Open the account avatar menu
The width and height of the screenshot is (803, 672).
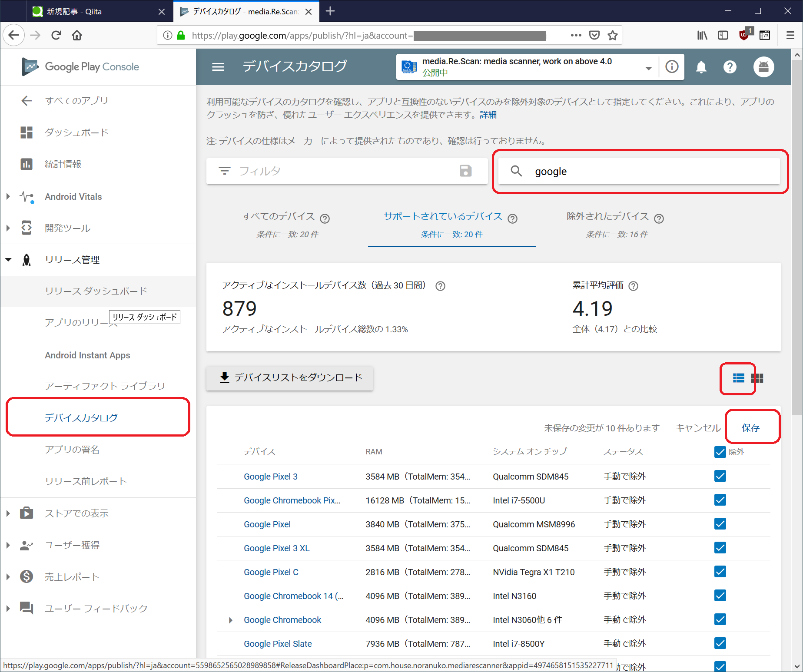(763, 67)
